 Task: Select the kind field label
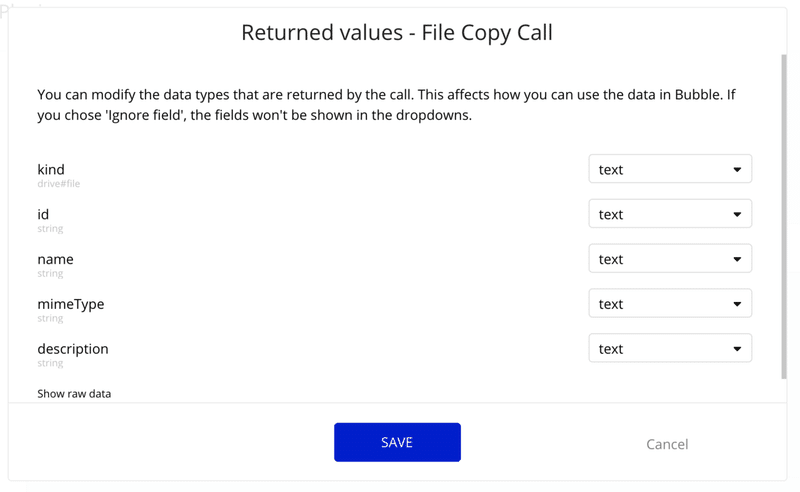coord(51,169)
